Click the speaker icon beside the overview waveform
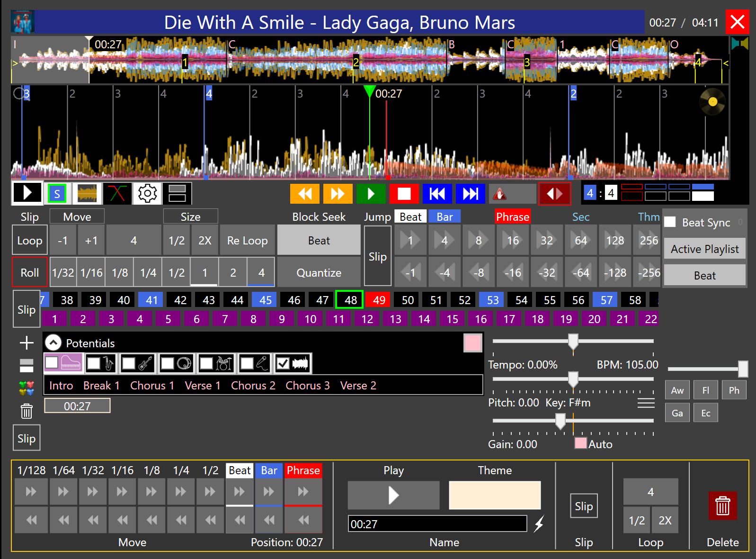756x559 pixels. coord(739,44)
